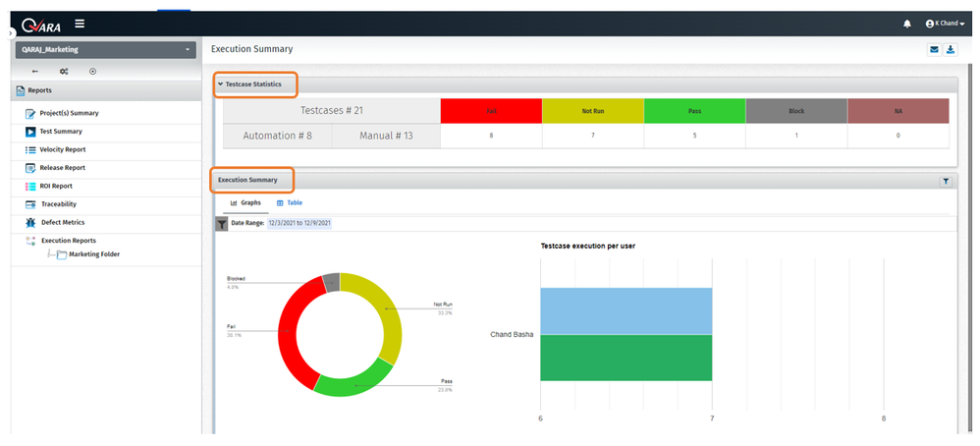The height and width of the screenshot is (446, 980).
Task: Click the page's vertical scrollbar
Action: 969,248
